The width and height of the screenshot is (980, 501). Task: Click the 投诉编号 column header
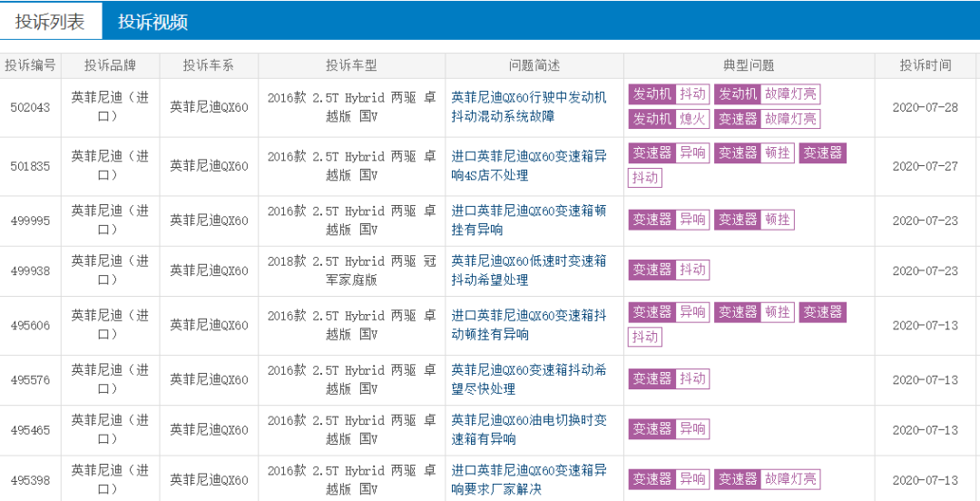click(x=30, y=65)
